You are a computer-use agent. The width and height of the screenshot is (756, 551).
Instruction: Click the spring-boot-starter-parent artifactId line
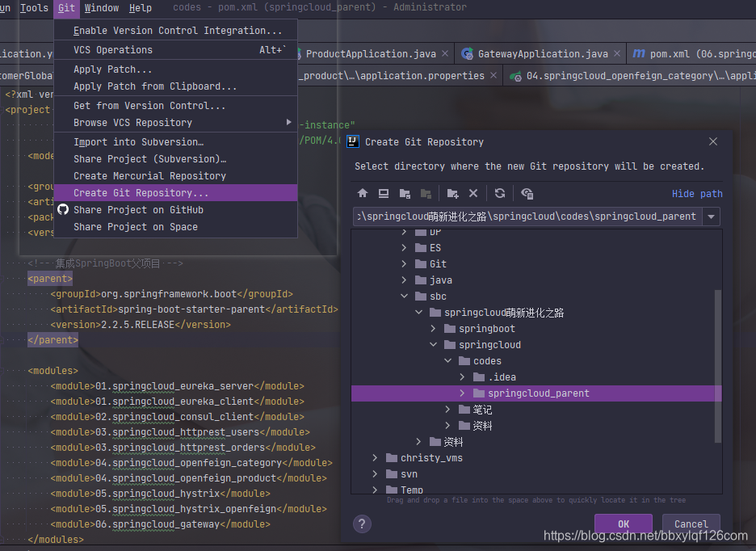tap(195, 309)
